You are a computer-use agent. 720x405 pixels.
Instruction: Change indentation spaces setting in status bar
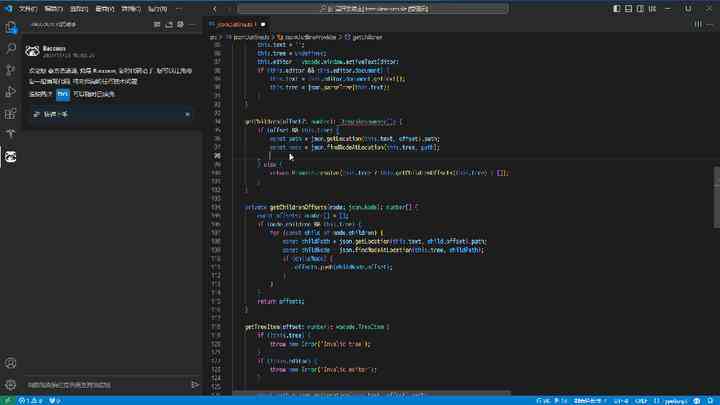(590, 401)
